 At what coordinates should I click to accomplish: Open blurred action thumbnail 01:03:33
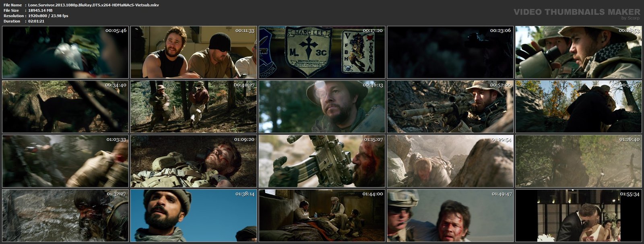coord(65,161)
